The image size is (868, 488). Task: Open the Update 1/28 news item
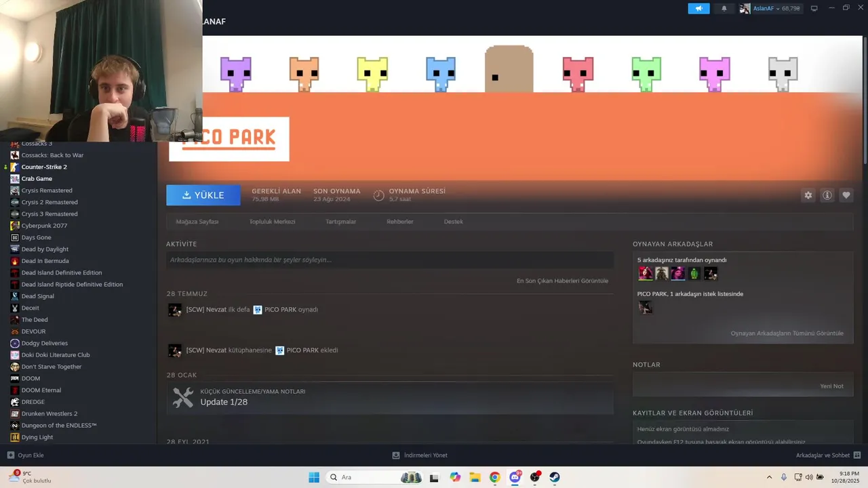390,398
